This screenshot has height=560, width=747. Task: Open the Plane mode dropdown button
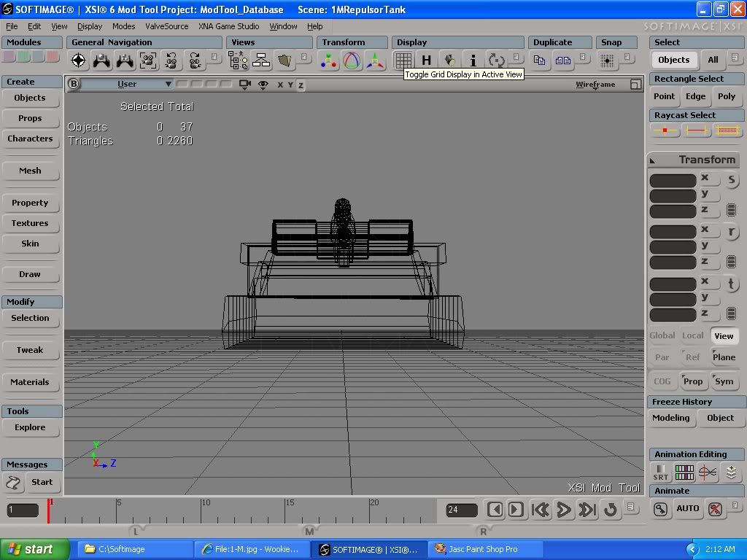[x=724, y=357]
